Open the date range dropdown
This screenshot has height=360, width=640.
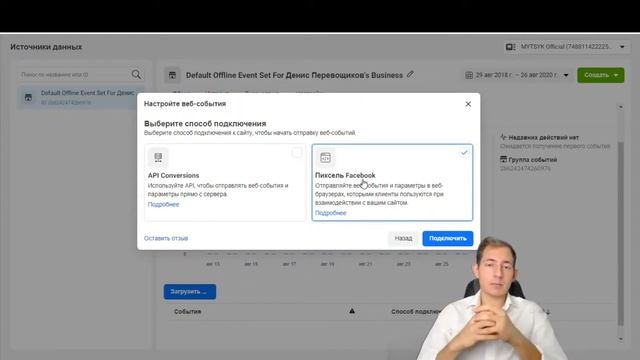point(516,75)
